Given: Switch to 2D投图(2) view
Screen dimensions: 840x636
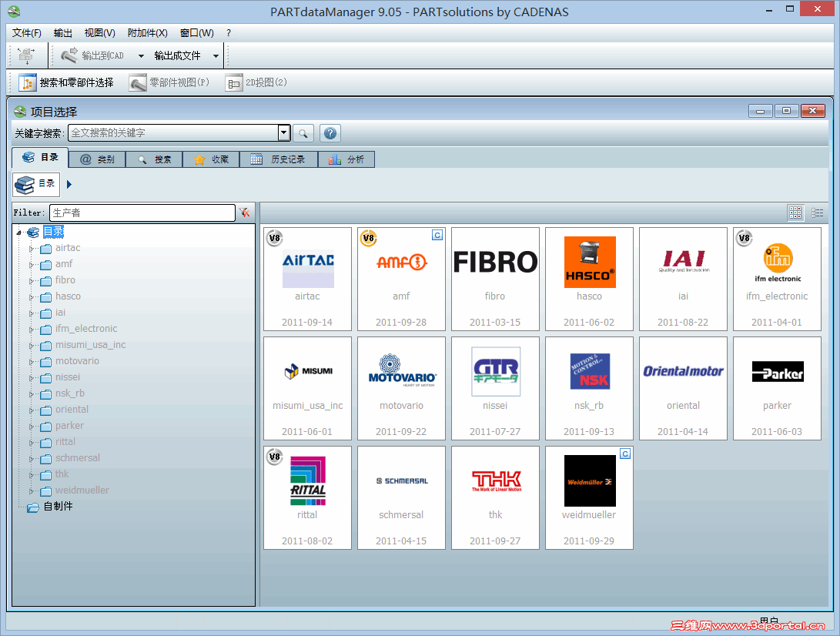Looking at the screenshot, I should 256,82.
